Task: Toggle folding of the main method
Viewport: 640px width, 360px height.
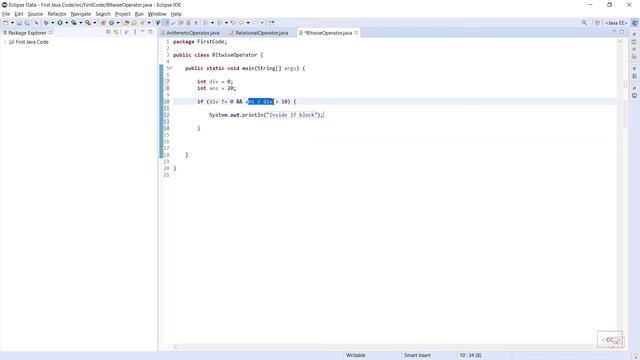Action: pos(171,68)
